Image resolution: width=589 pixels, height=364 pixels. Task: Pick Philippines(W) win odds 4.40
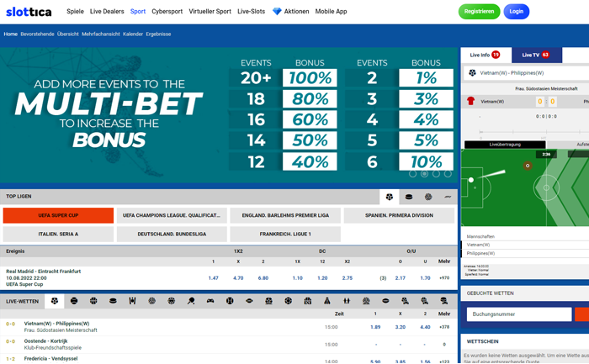click(425, 327)
